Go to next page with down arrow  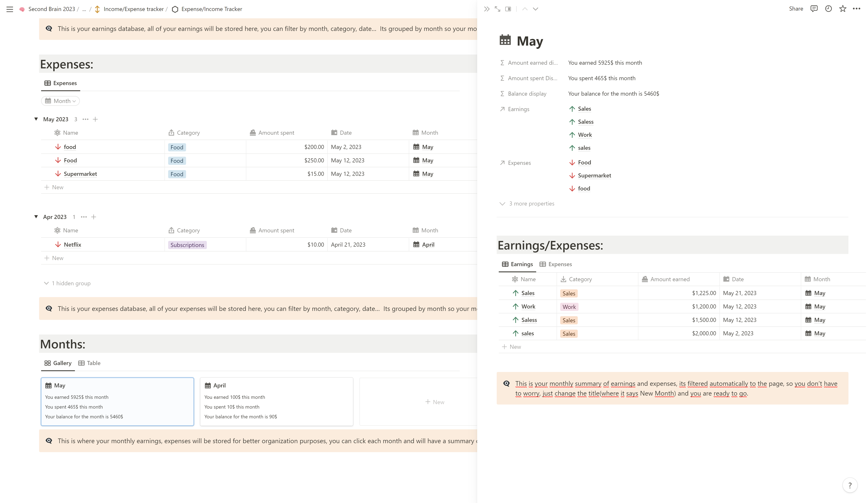pos(535,9)
